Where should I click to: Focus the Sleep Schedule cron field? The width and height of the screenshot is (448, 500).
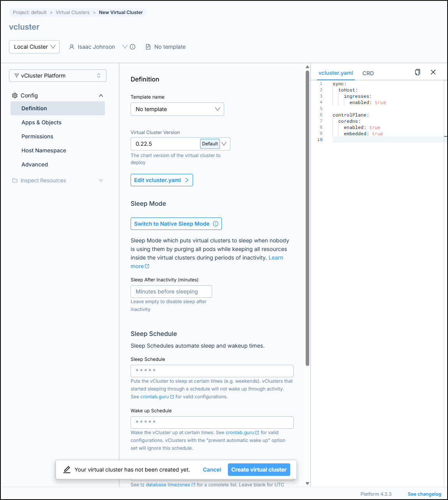tap(212, 371)
